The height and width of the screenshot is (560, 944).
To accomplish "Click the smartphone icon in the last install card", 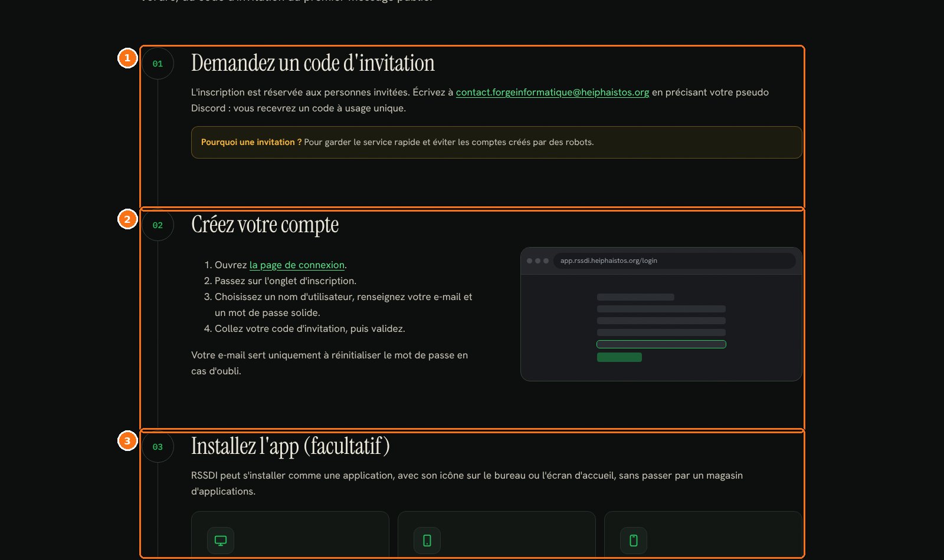I will (634, 541).
